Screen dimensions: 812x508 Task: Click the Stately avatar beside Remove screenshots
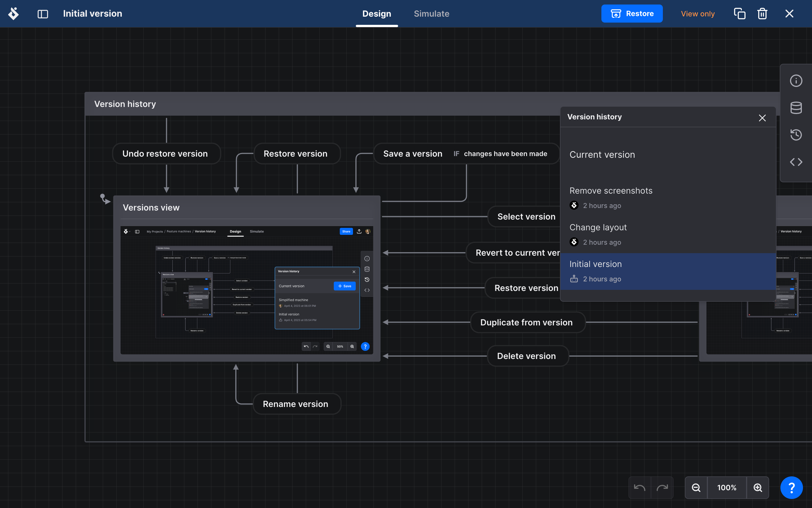tap(574, 205)
